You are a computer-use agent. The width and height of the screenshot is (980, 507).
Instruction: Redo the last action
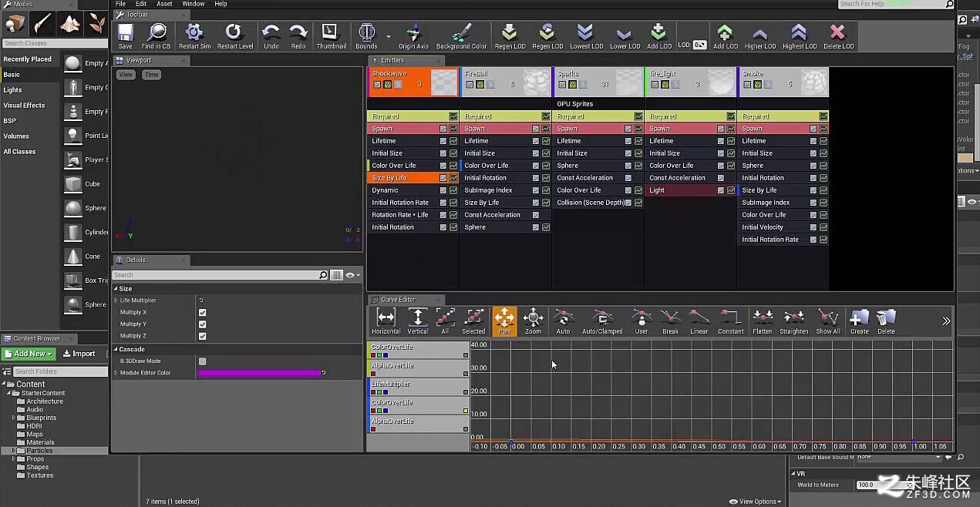(298, 36)
